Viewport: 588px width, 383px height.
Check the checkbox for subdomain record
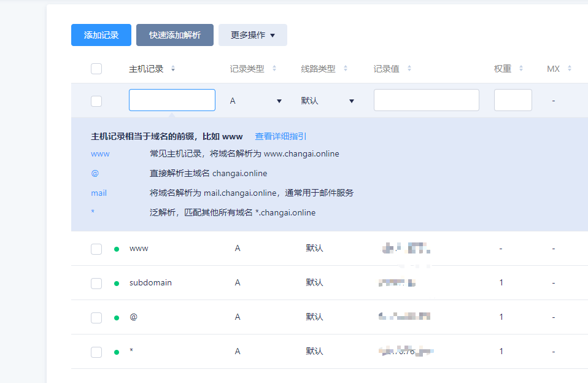pos(96,283)
